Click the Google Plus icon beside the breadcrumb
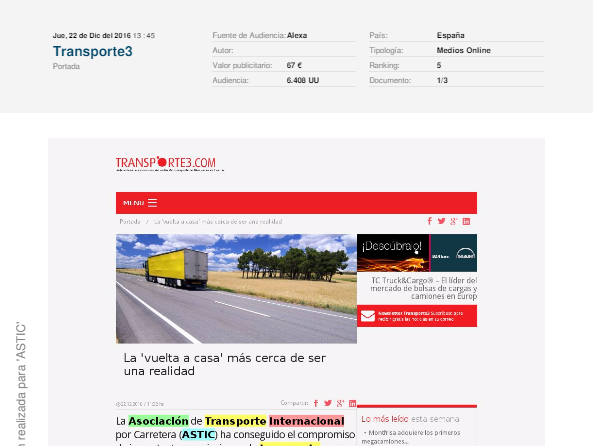Screen dimensions: 595x446 pyautogui.click(x=454, y=221)
